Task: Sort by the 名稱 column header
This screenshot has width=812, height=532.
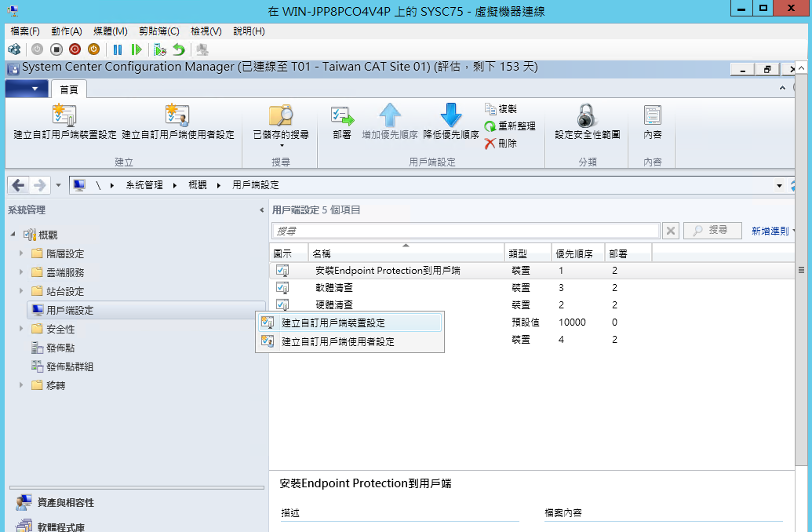Action: (x=406, y=253)
